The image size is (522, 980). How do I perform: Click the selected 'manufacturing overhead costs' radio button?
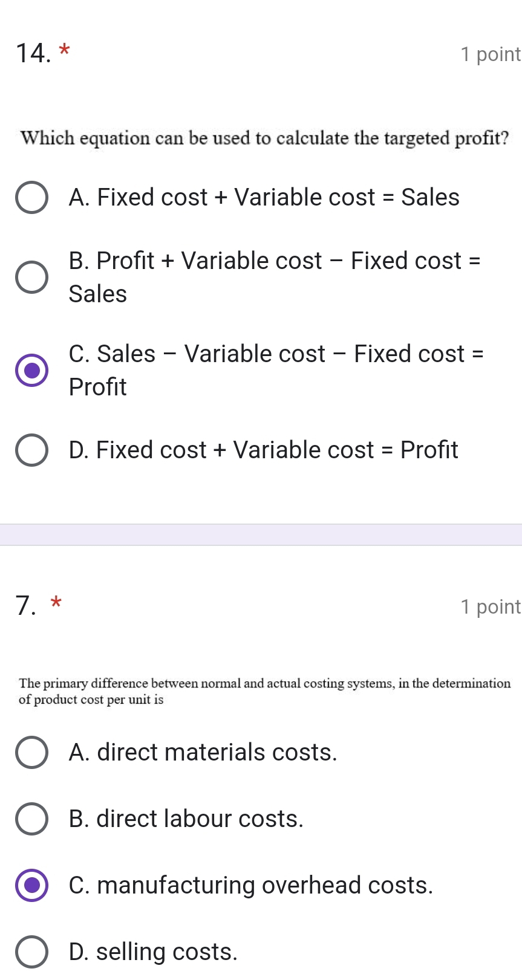(x=31, y=885)
